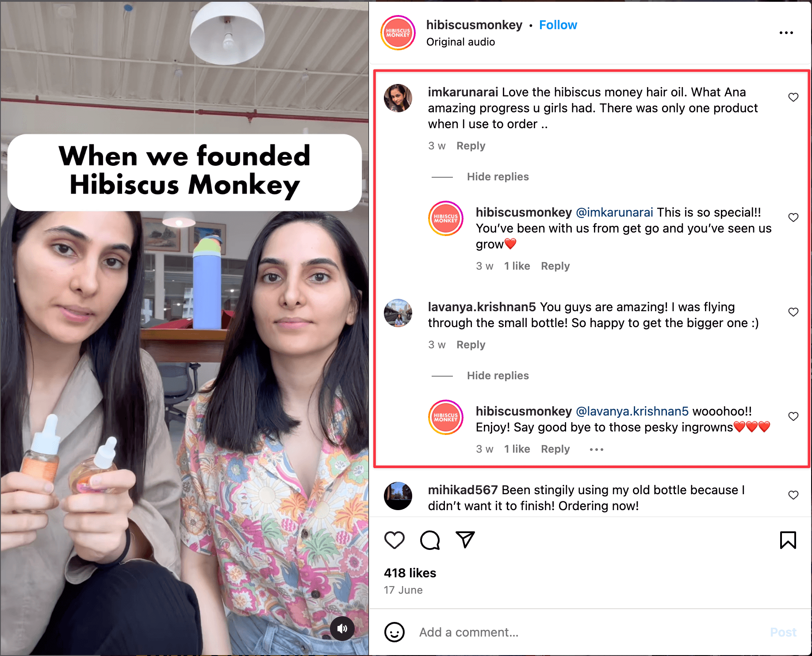This screenshot has width=812, height=656.
Task: Share post via paper plane icon
Action: [465, 540]
